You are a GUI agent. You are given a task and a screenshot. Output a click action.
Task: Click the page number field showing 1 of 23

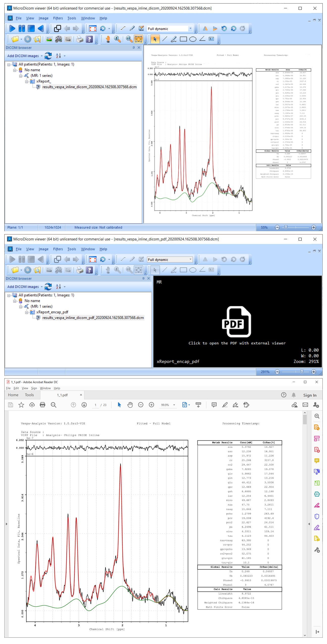[95, 405]
